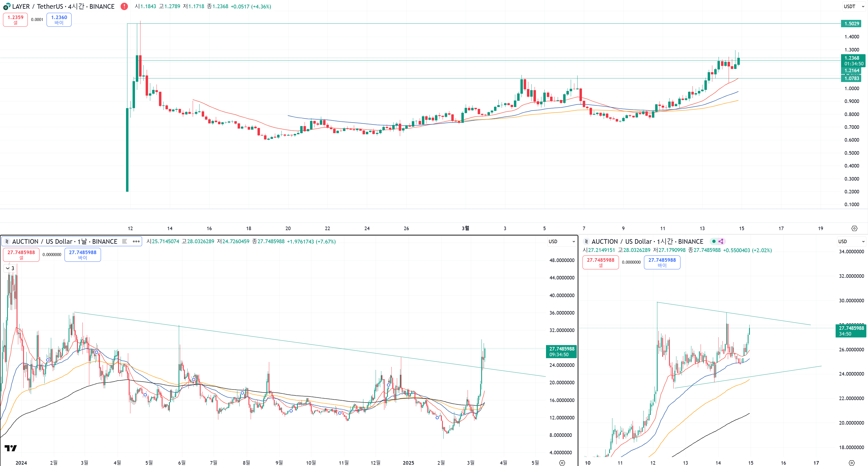
Task: Click the purple share-nodes icon on 1-hour chart
Action: click(x=721, y=241)
